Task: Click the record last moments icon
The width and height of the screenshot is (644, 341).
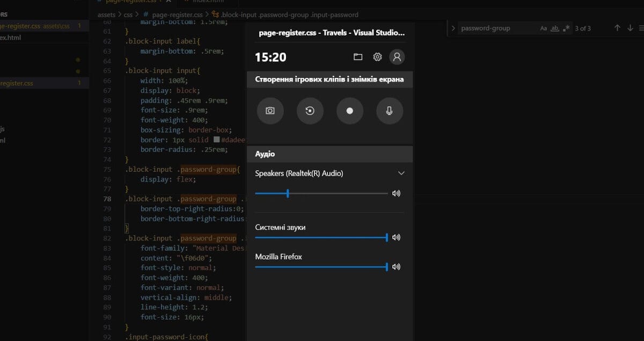Action: coord(310,111)
